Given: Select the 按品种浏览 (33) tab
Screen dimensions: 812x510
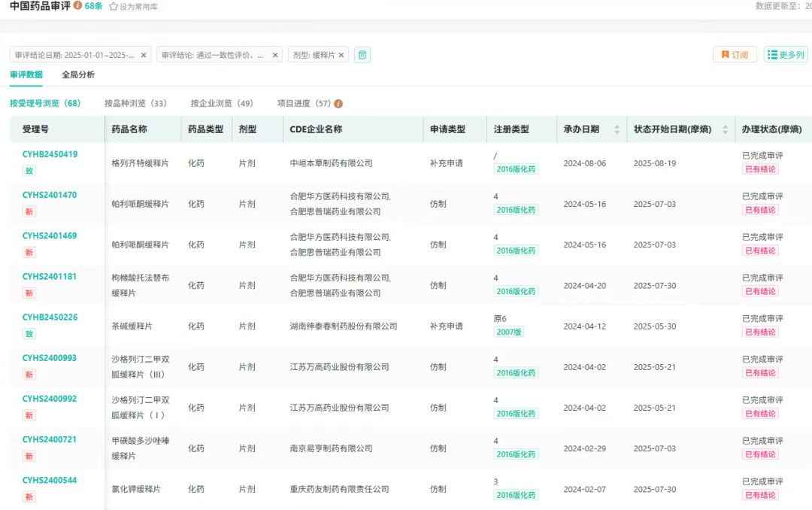Looking at the screenshot, I should (135, 103).
